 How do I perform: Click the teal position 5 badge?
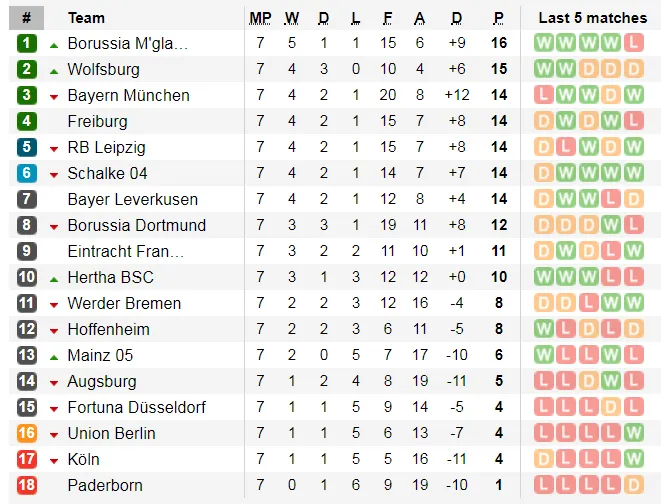pos(27,147)
